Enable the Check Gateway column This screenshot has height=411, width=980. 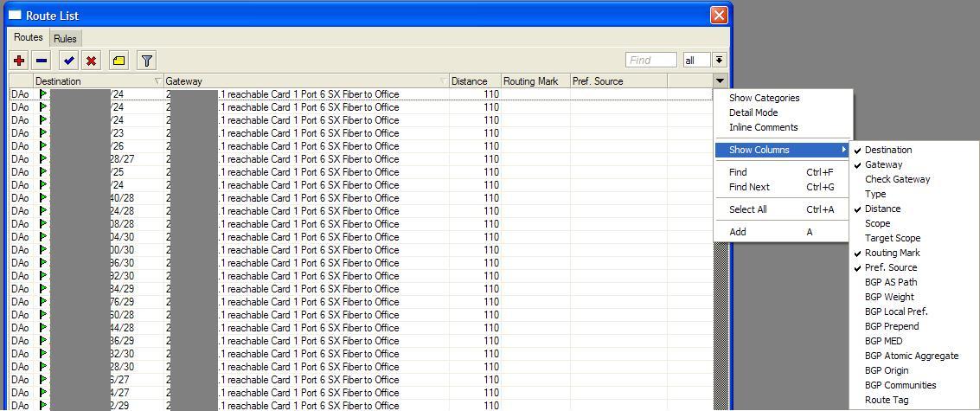tap(897, 179)
